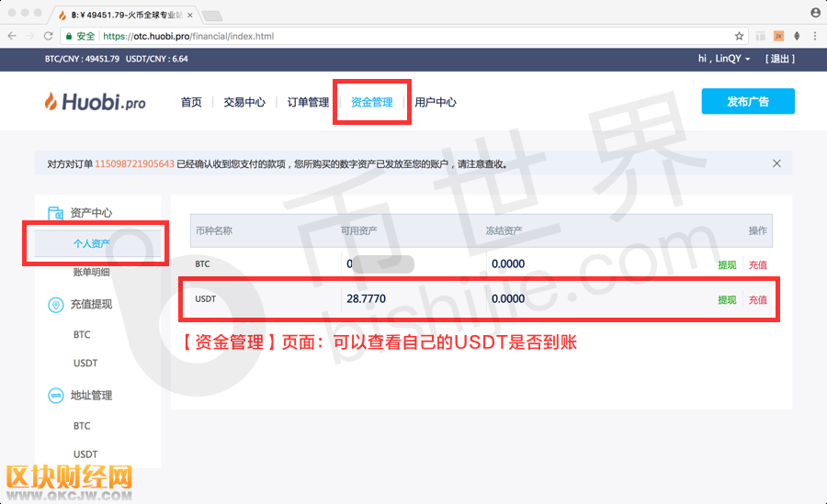
Task: Click 提现 in the USDT row
Action: (727, 300)
